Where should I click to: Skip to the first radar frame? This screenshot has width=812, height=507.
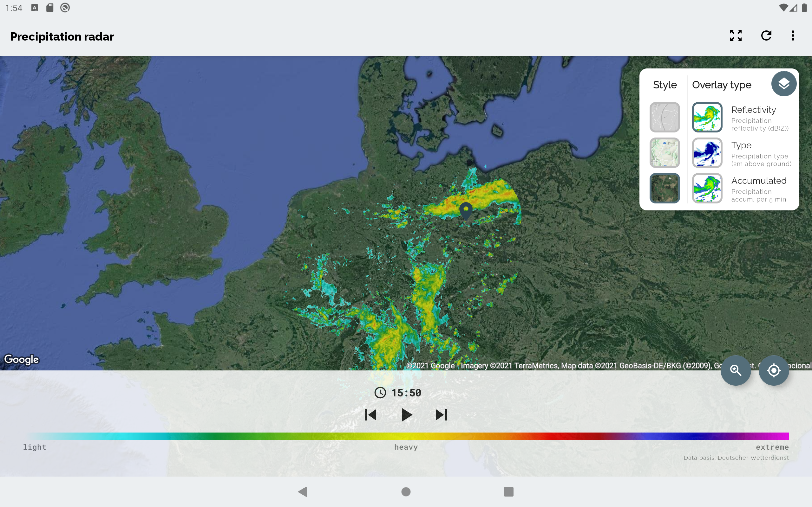coord(370,415)
